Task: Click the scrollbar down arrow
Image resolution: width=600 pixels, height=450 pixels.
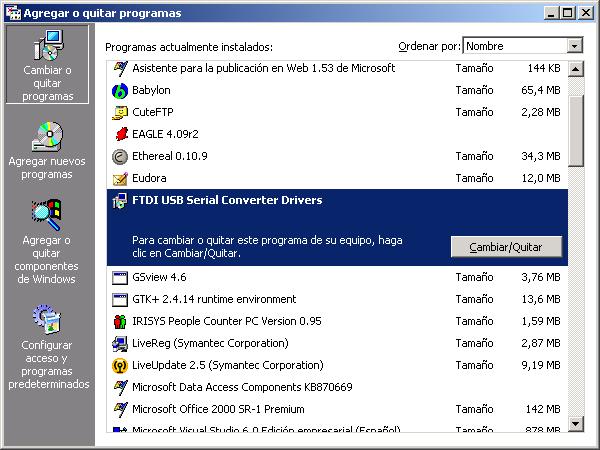Action: coord(576,424)
